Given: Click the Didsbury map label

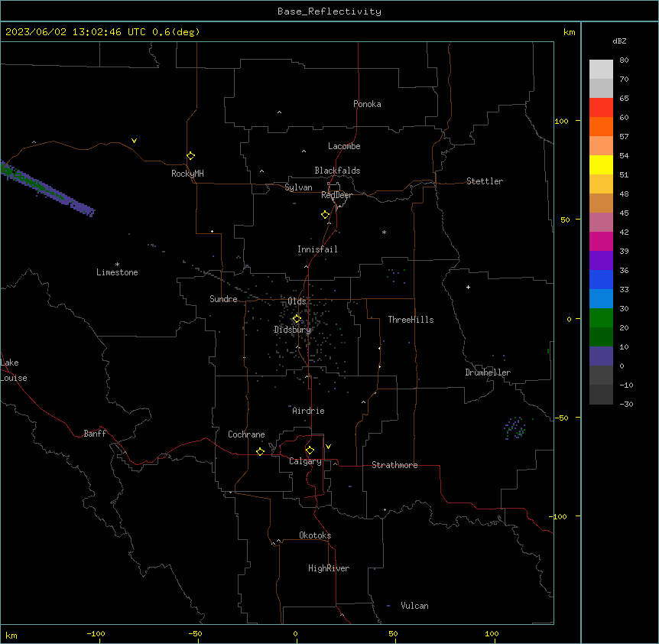Looking at the screenshot, I should 292,330.
